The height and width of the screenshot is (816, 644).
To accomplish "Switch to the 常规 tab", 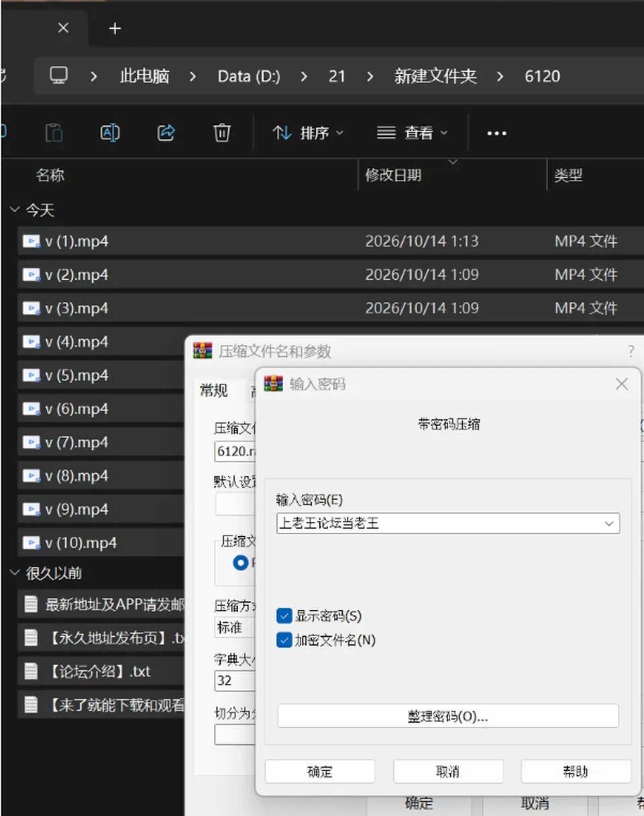I will tap(213, 391).
